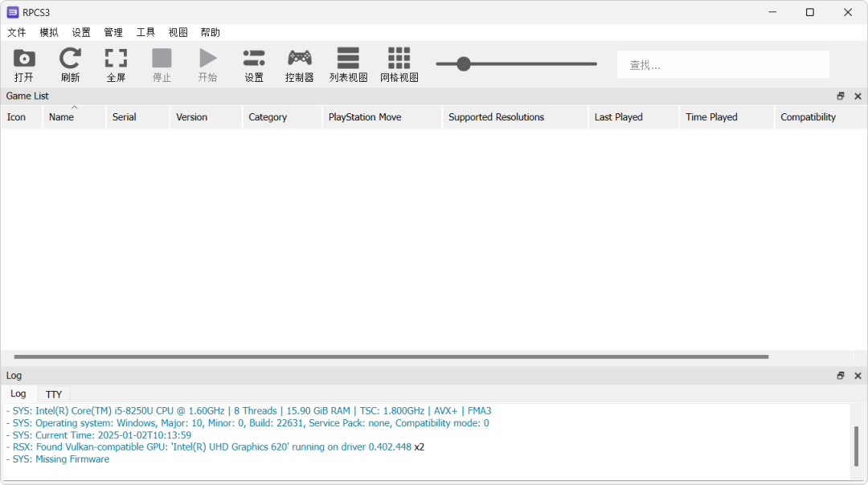Maximize the RPCS3 window
The image size is (868, 485).
(x=810, y=12)
